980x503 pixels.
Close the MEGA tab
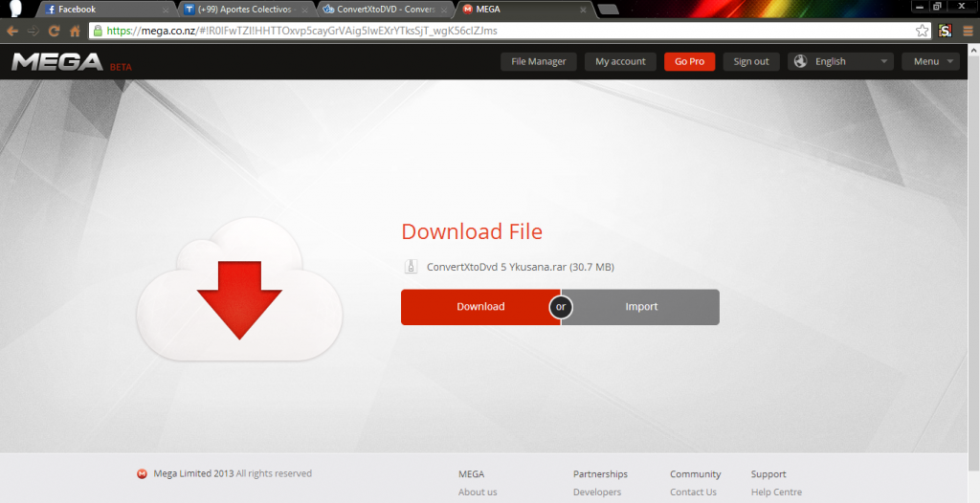pos(583,10)
